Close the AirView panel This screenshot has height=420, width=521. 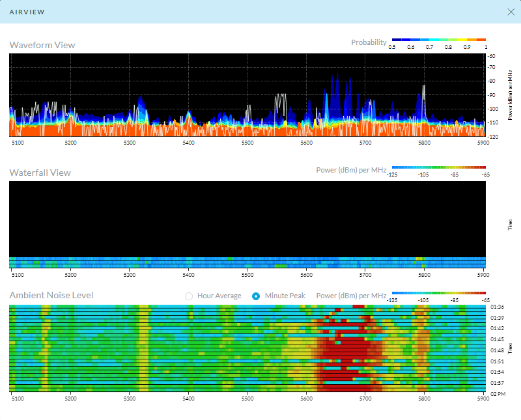[511, 12]
